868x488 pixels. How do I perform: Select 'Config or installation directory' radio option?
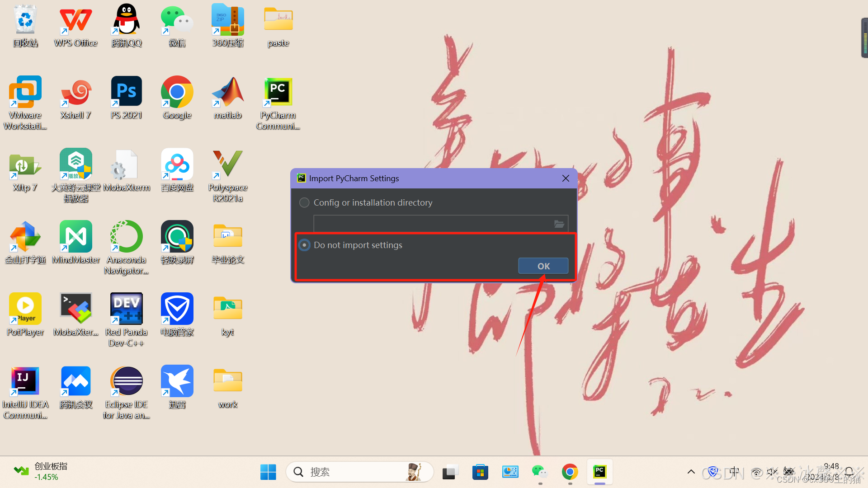point(305,203)
